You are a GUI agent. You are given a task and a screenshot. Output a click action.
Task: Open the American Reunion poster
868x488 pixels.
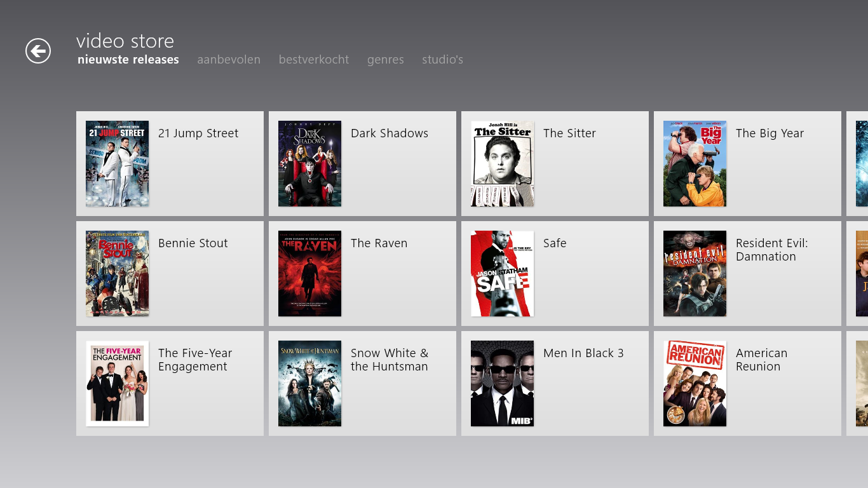pos(695,383)
